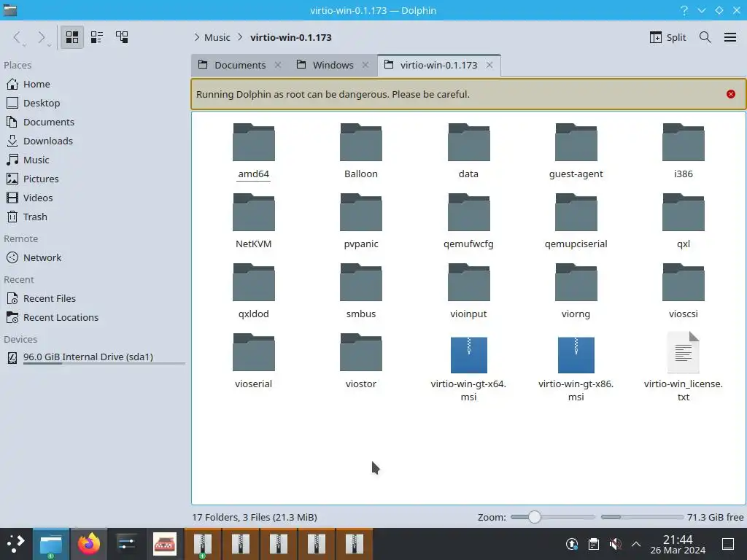The height and width of the screenshot is (560, 747).
Task: Close the virtio-win-0.1.173 tab
Action: tap(489, 65)
